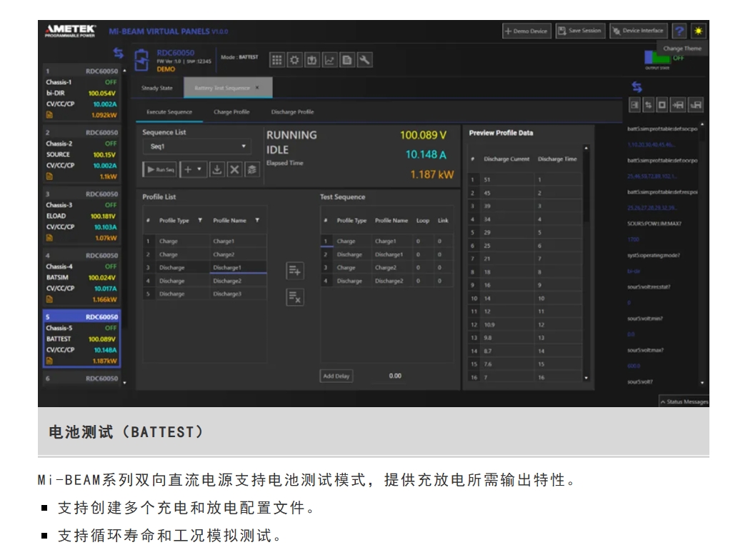Image resolution: width=738 pixels, height=560 pixels.
Task: Open the Discharge Profile tab
Action: 291,112
